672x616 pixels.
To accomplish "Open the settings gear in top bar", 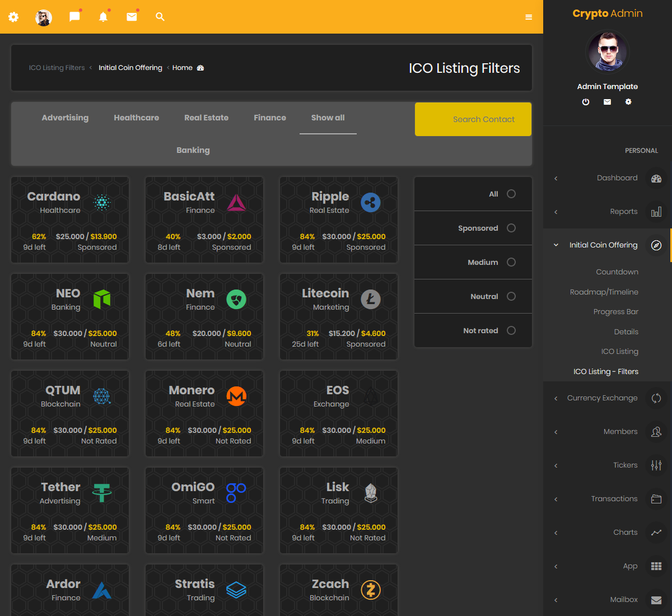I will 13,17.
